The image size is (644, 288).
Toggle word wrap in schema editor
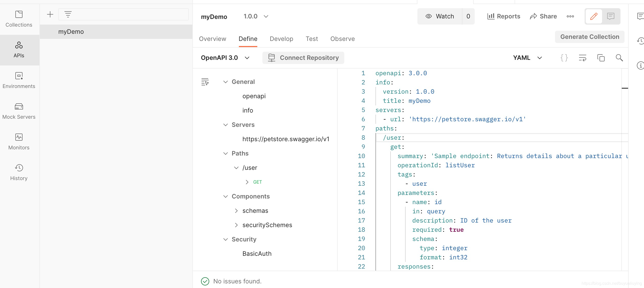coord(582,58)
